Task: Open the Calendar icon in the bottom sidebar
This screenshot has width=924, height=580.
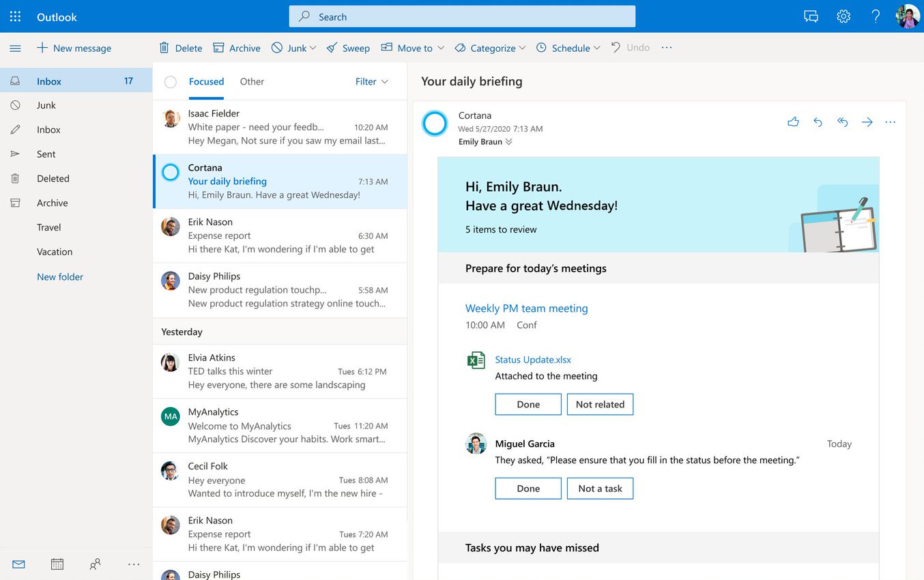Action: click(x=57, y=564)
